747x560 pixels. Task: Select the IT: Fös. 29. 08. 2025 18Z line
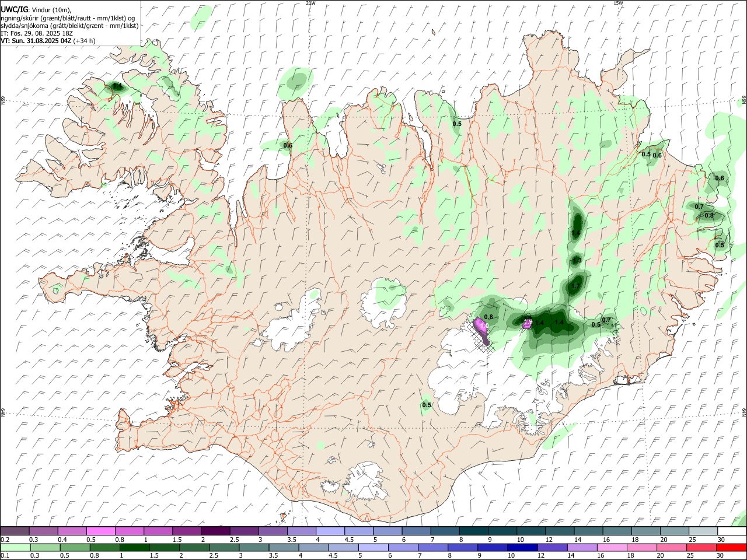pyautogui.click(x=37, y=33)
